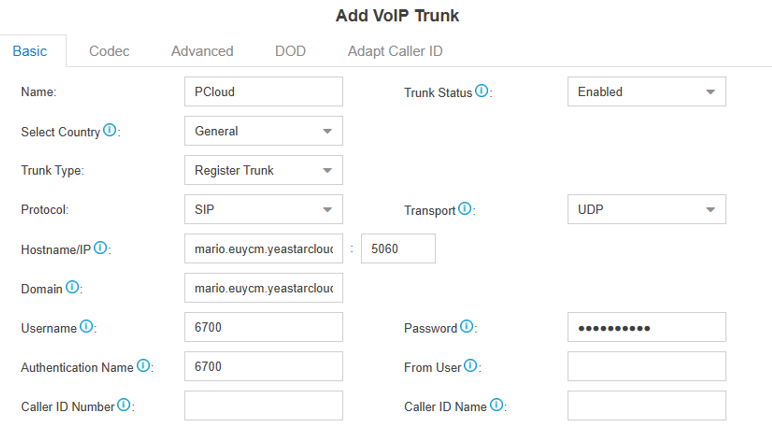
Task: Click the Password info icon
Action: pyautogui.click(x=467, y=326)
